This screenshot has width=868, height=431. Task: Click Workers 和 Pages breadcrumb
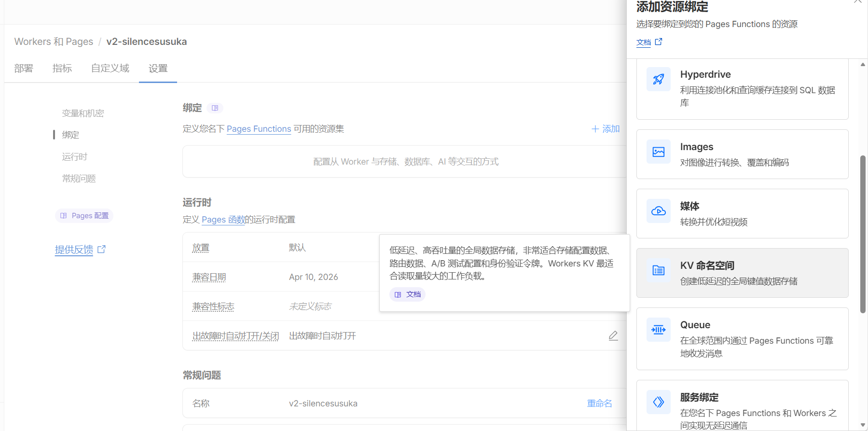click(54, 42)
